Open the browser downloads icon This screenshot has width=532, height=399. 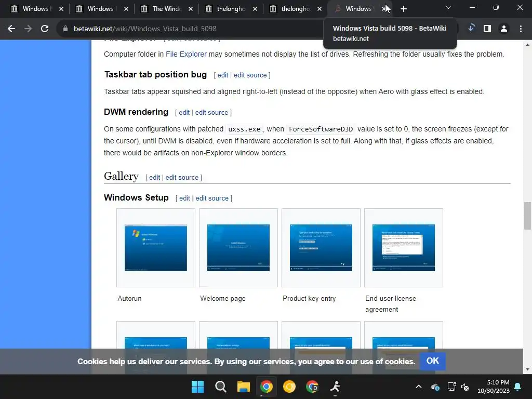tap(471, 28)
